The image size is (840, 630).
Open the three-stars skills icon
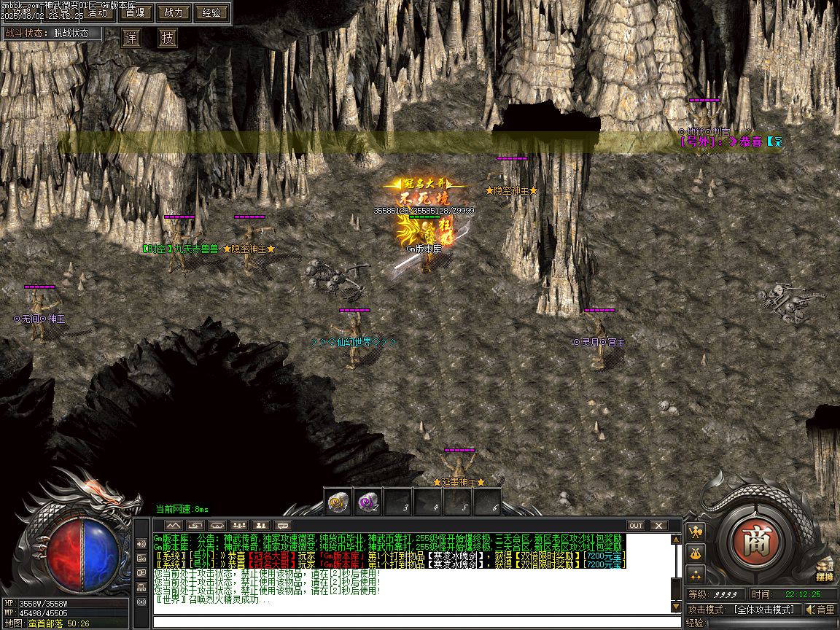[x=696, y=575]
